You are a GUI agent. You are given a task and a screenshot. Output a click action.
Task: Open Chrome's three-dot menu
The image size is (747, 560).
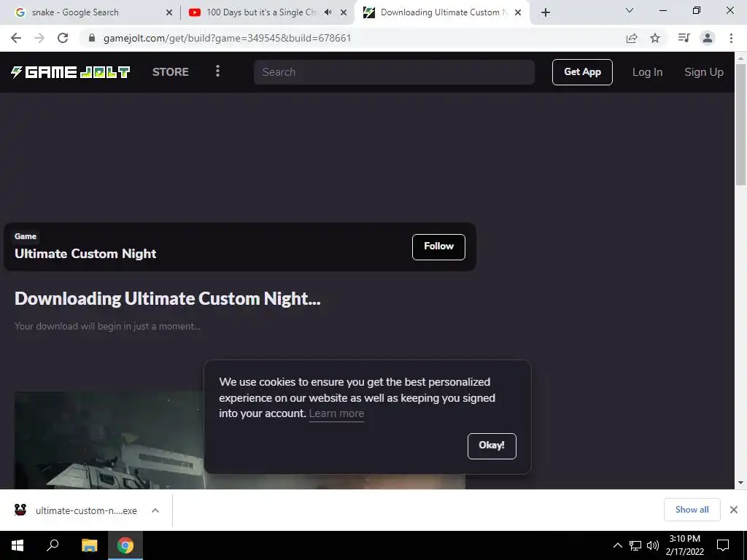(731, 38)
